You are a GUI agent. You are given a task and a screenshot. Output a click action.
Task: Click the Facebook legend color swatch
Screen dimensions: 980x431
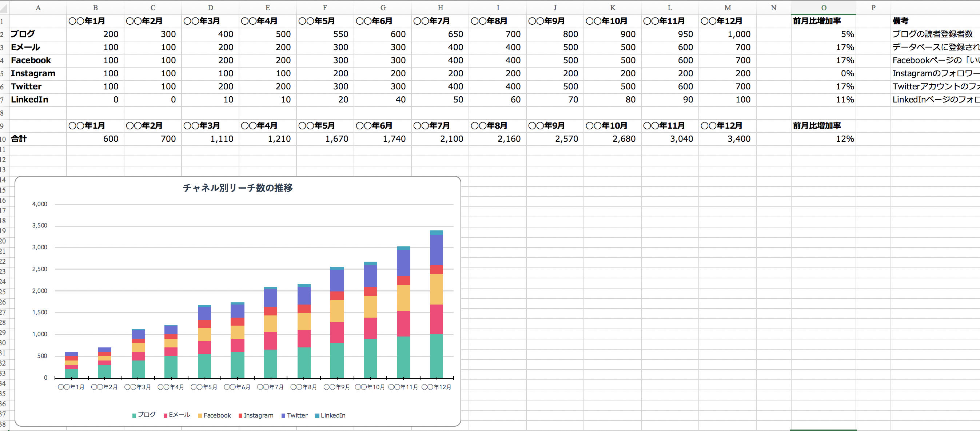[x=200, y=416]
